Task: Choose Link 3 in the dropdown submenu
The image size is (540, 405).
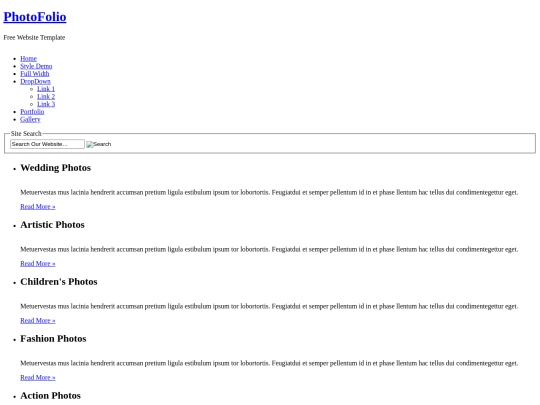Action: (46, 104)
